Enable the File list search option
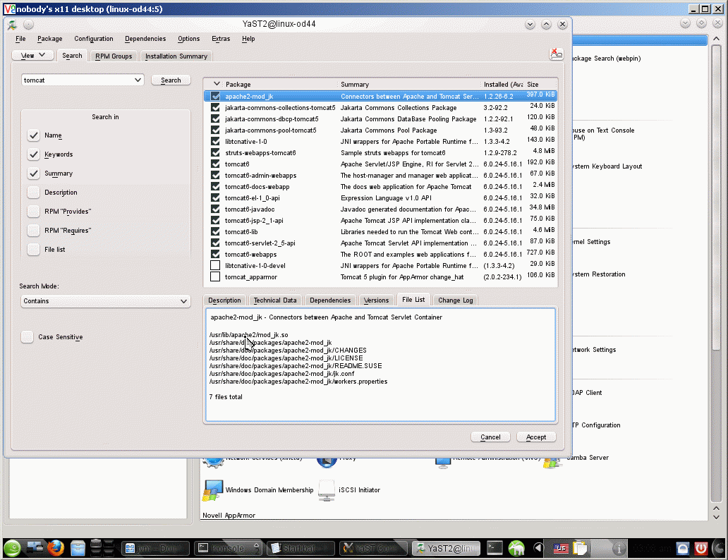728x560 pixels. point(33,250)
